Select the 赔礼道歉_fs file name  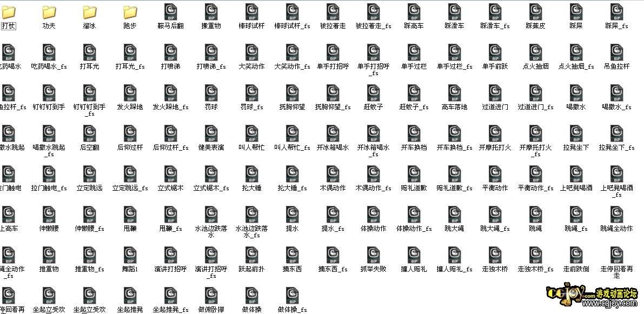(x=455, y=188)
